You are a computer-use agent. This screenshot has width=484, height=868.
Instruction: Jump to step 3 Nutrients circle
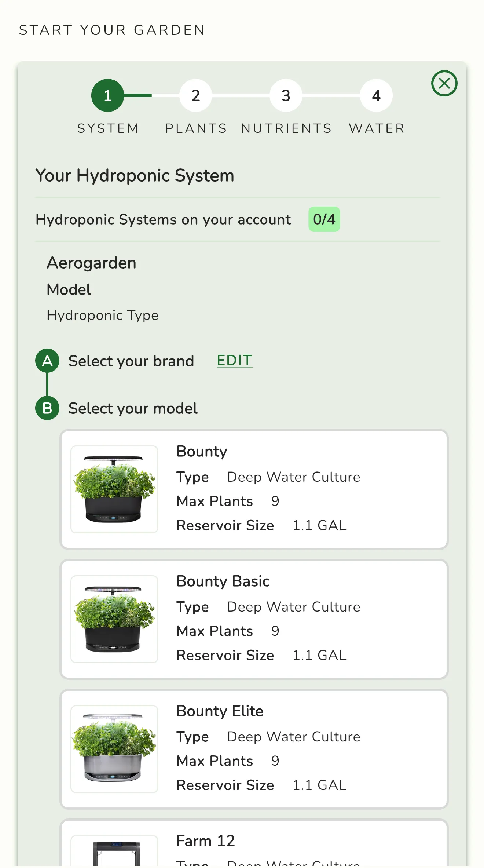(286, 95)
